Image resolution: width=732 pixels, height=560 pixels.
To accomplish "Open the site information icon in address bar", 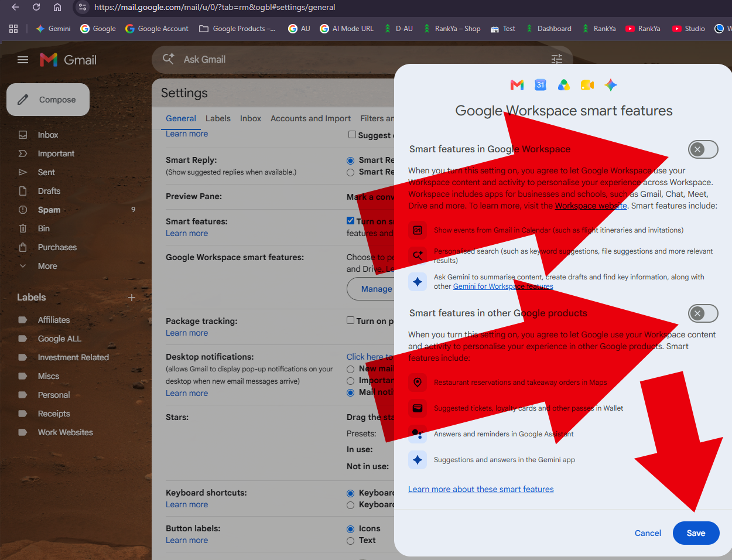I will (x=83, y=7).
